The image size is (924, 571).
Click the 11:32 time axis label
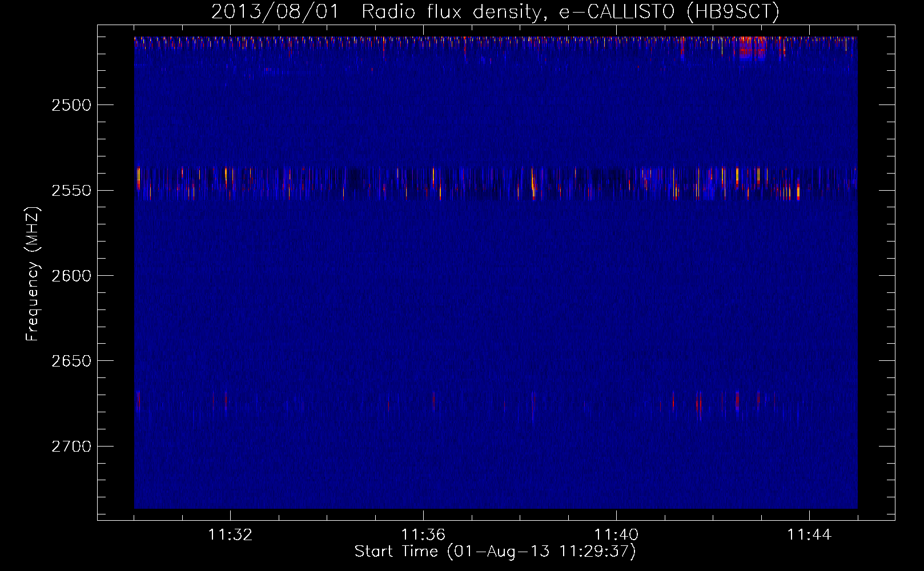(x=230, y=534)
